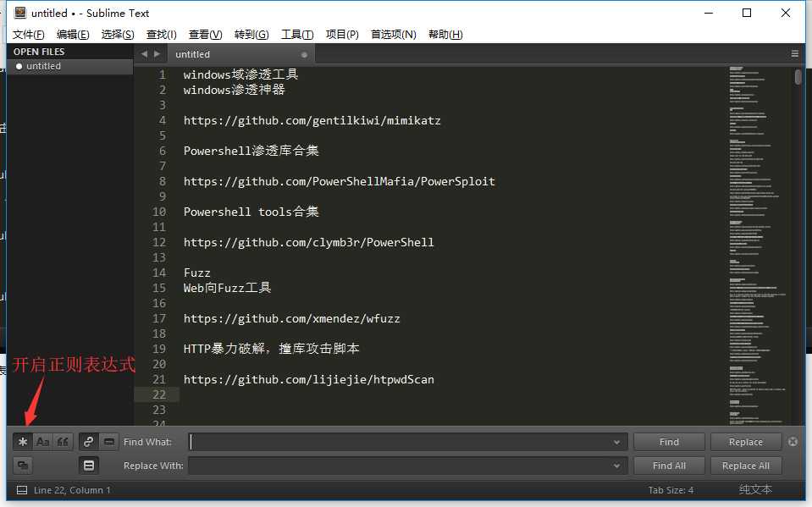Open the 选择(S) menu

tap(118, 34)
